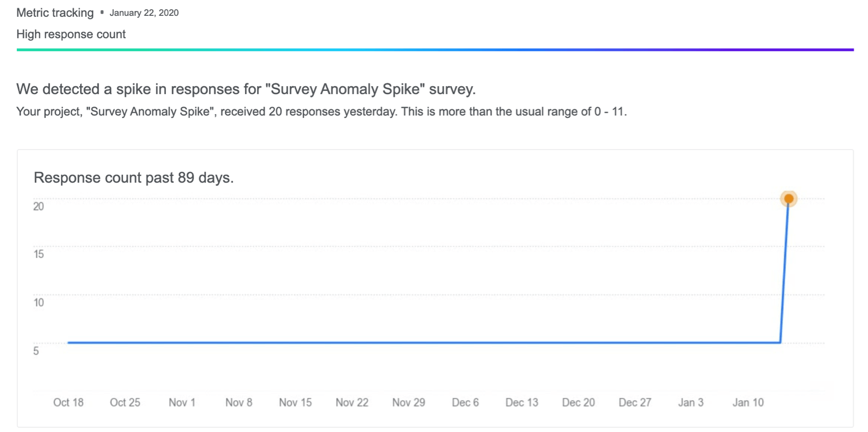Click the January 22, 2020 date

click(x=144, y=13)
